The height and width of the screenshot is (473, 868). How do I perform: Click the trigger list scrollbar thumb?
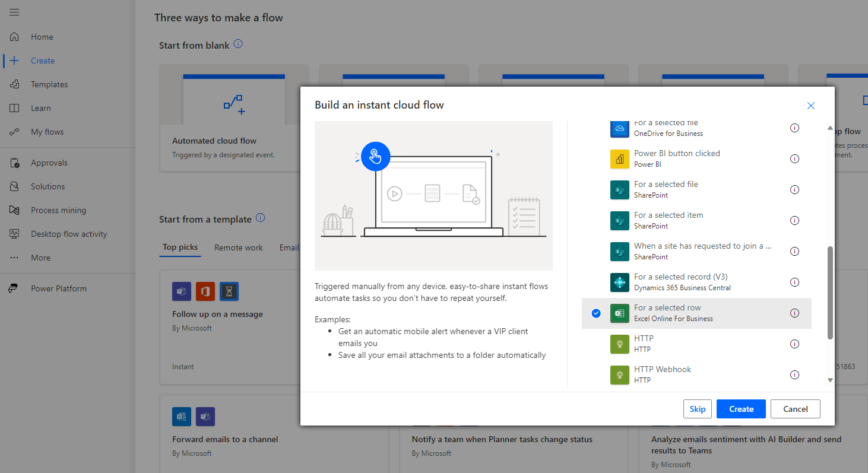[830, 293]
